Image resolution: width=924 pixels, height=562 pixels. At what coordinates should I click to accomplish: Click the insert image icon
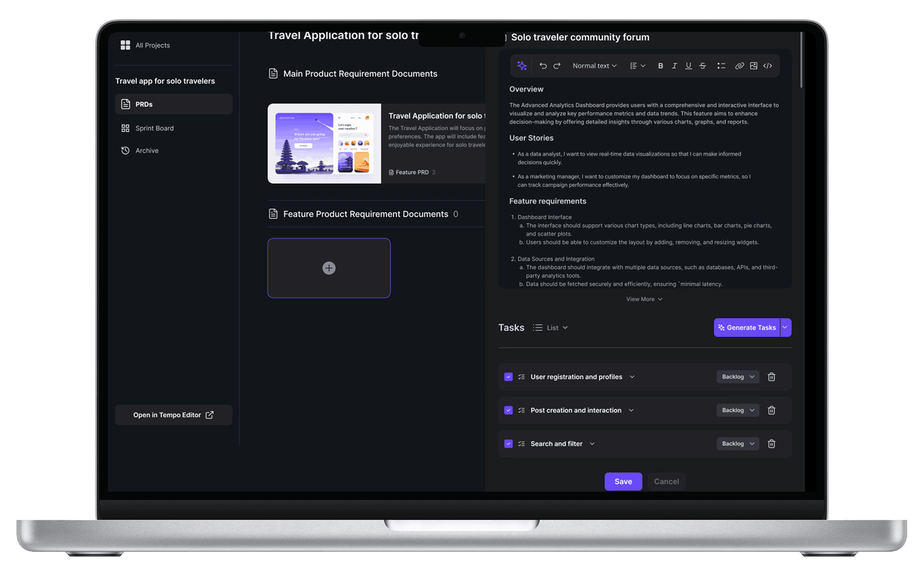pos(753,66)
